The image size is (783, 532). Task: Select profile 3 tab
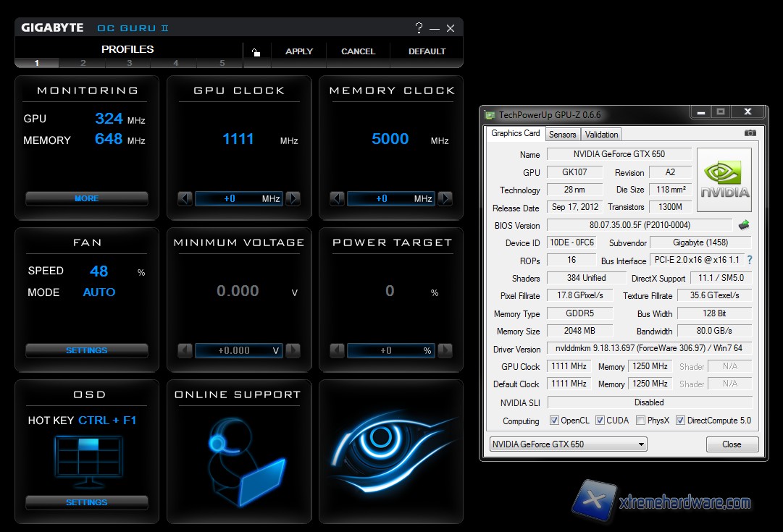tap(130, 63)
